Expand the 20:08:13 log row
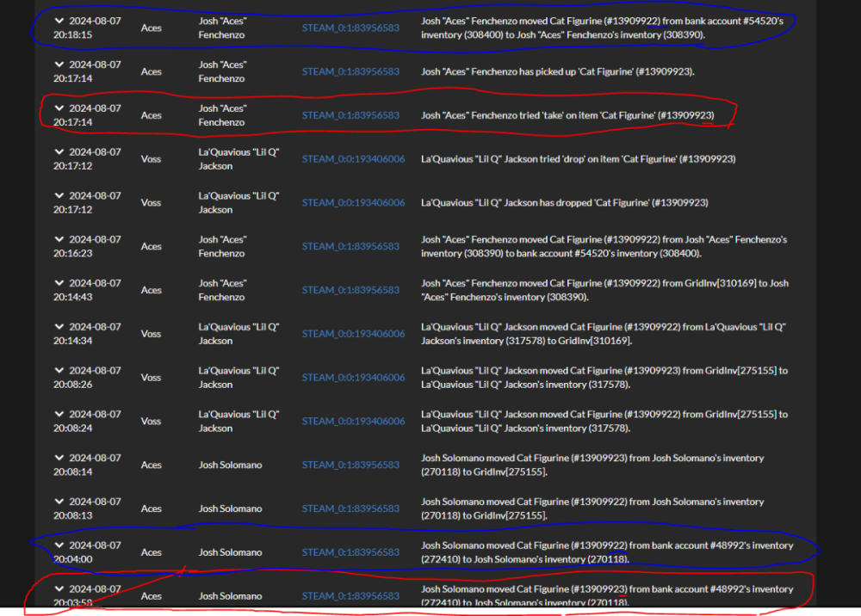The height and width of the screenshot is (616, 861). click(59, 502)
